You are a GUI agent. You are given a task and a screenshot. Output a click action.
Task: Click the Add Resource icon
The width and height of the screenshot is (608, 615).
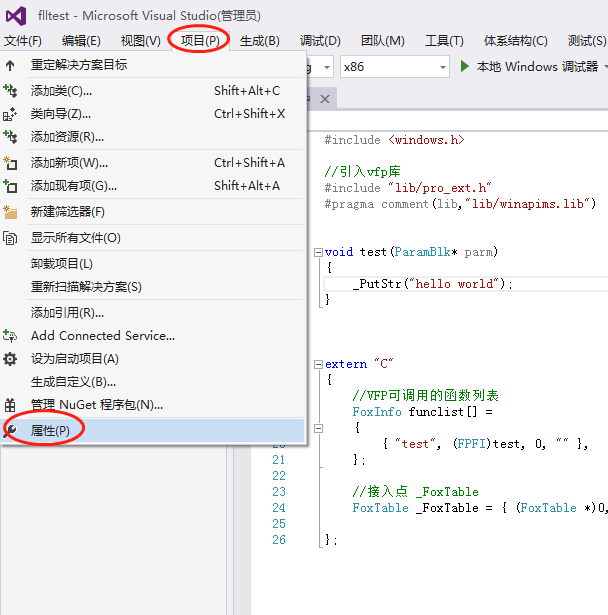pyautogui.click(x=10, y=137)
